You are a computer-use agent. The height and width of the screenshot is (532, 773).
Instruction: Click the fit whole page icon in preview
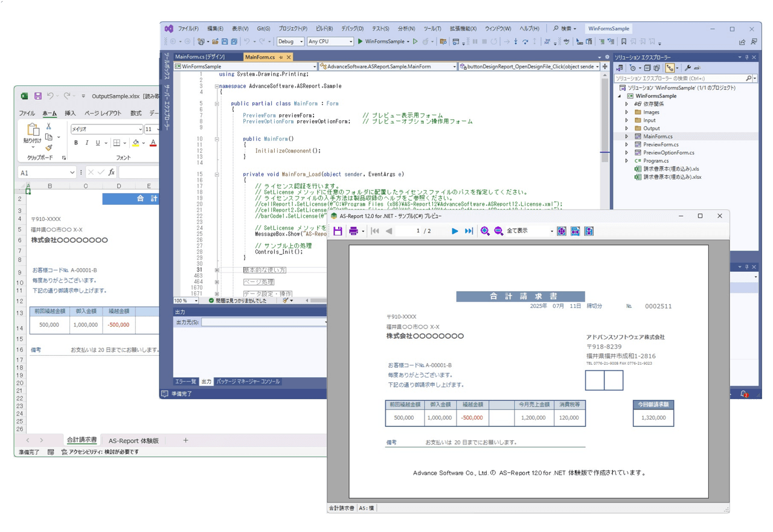pos(562,231)
